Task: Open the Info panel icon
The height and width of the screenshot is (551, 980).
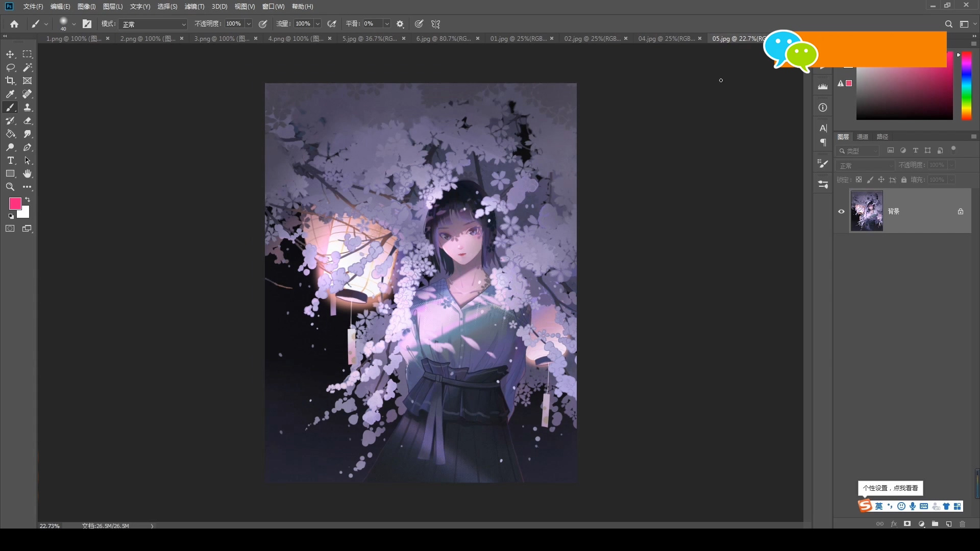Action: pos(823,107)
